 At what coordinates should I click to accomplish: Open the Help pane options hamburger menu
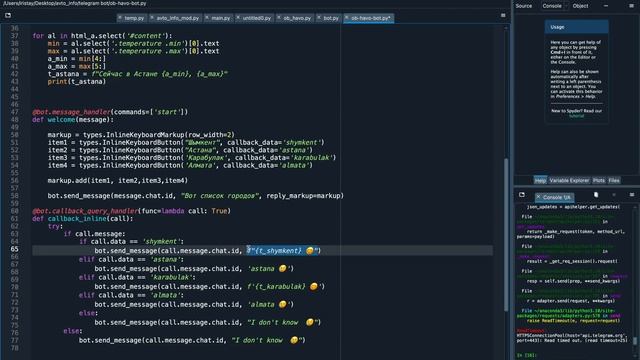(x=631, y=6)
